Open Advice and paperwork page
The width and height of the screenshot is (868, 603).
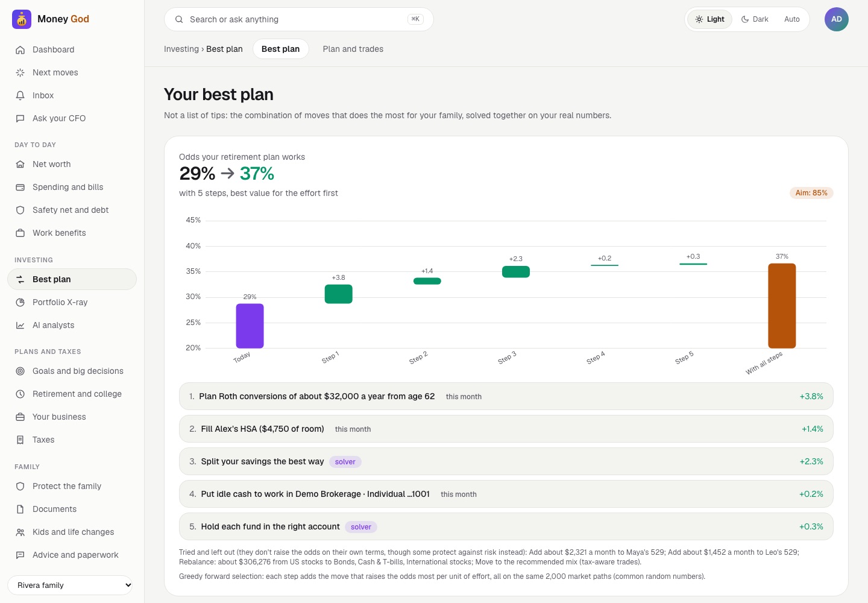(72, 555)
